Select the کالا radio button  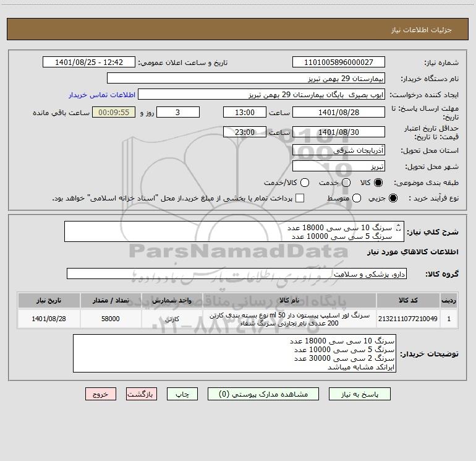tap(378, 183)
